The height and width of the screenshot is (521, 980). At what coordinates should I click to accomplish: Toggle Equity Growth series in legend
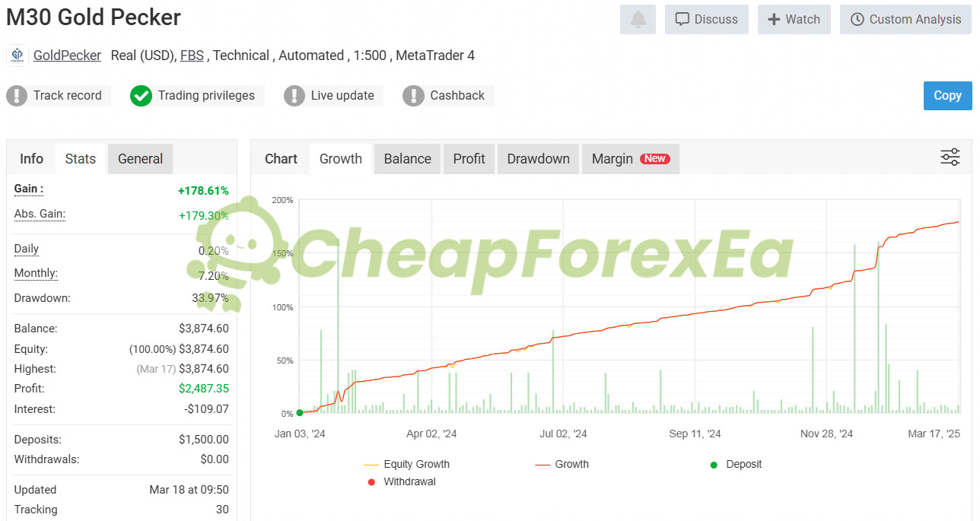pyautogui.click(x=406, y=464)
